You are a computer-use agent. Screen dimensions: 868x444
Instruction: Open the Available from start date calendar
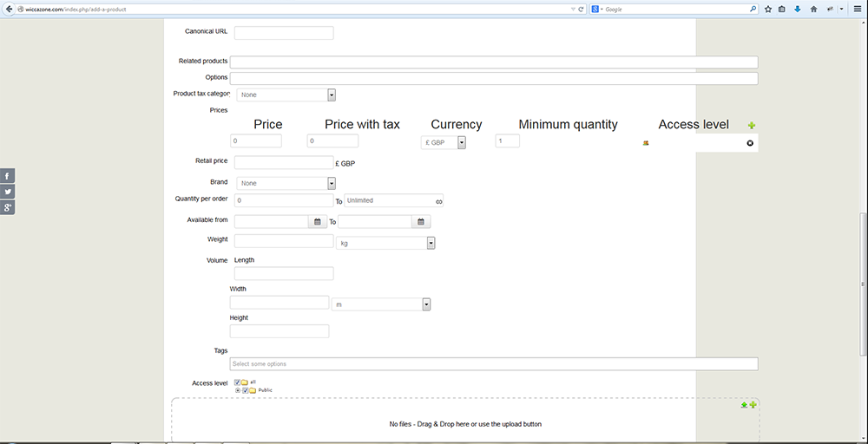click(317, 222)
